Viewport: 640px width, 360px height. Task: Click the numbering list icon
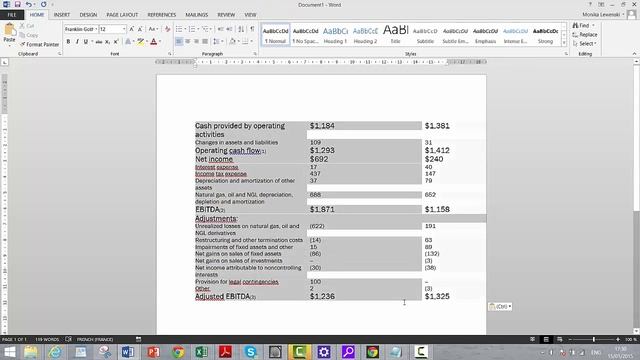coord(191,29)
